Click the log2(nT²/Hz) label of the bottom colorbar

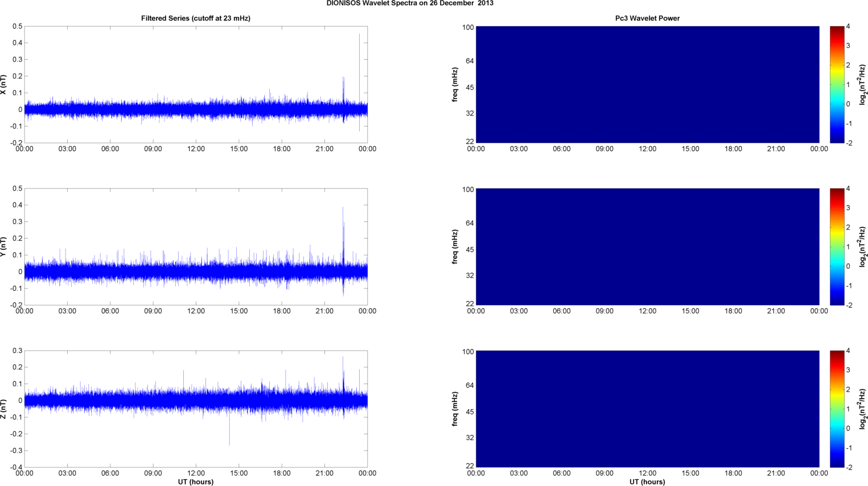coord(863,409)
